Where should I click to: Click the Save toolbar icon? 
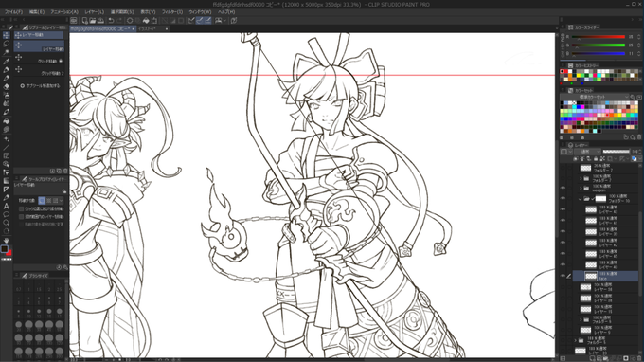pyautogui.click(x=100, y=20)
